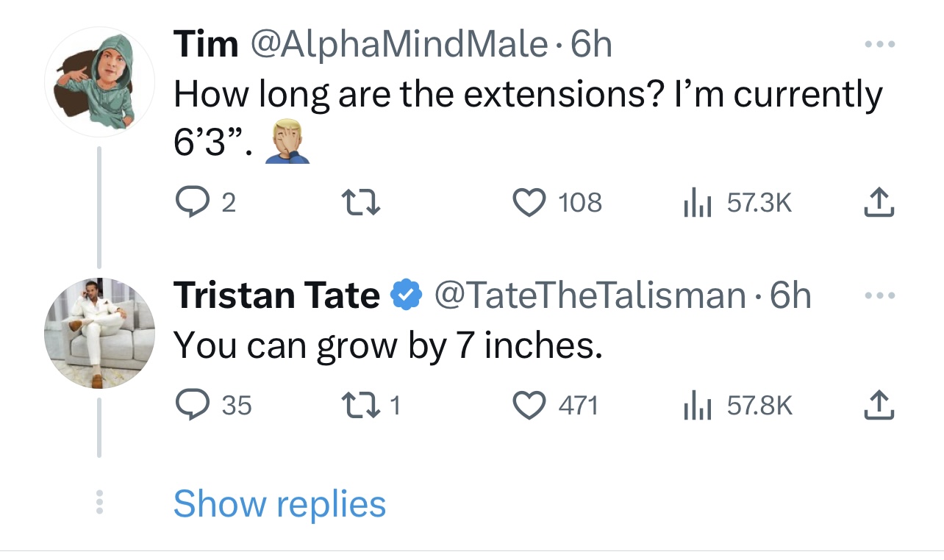Image resolution: width=944 pixels, height=560 pixels.
Task: Reply to Tristan Tate's tweet
Action: (193, 405)
